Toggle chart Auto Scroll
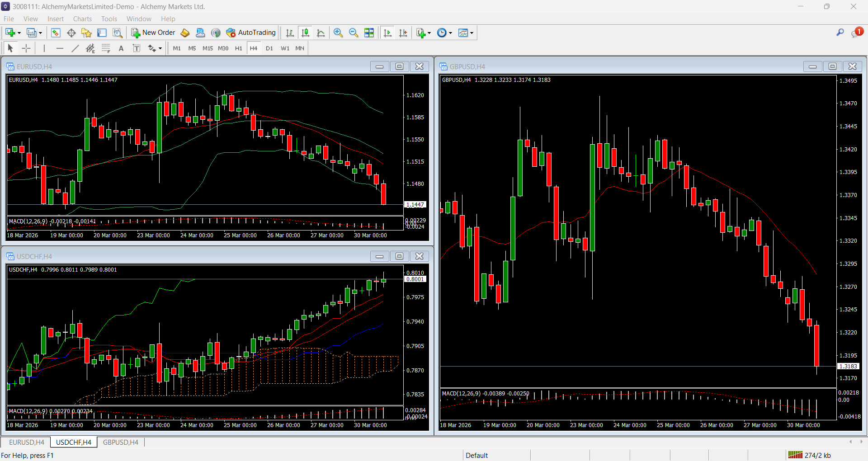The height and width of the screenshot is (461, 868). tap(387, 33)
